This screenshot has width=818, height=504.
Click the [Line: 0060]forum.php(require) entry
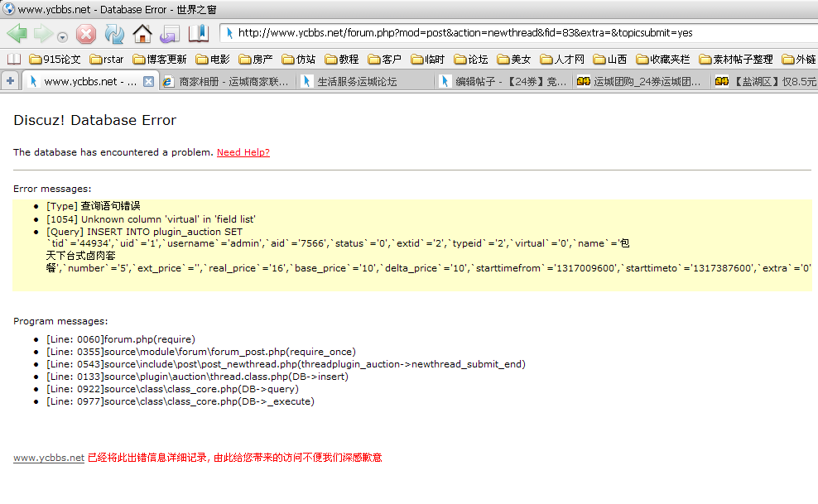click(121, 339)
